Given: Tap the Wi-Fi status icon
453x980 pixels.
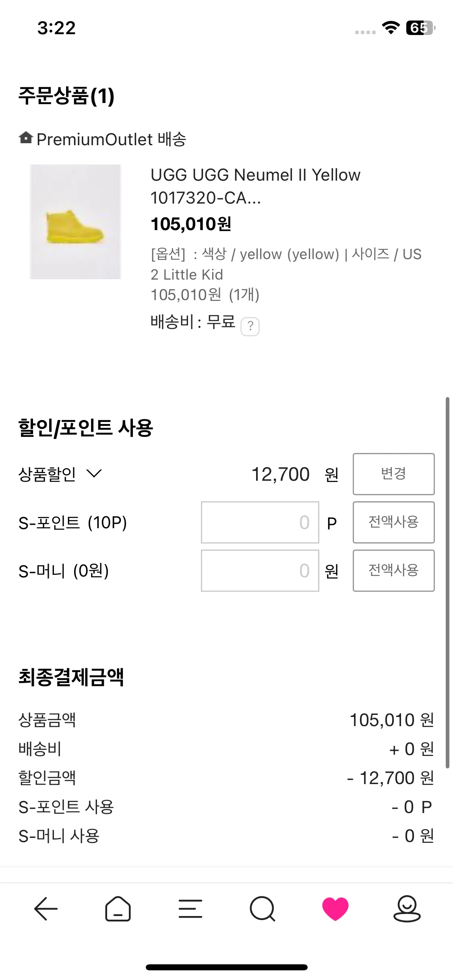Looking at the screenshot, I should (391, 28).
